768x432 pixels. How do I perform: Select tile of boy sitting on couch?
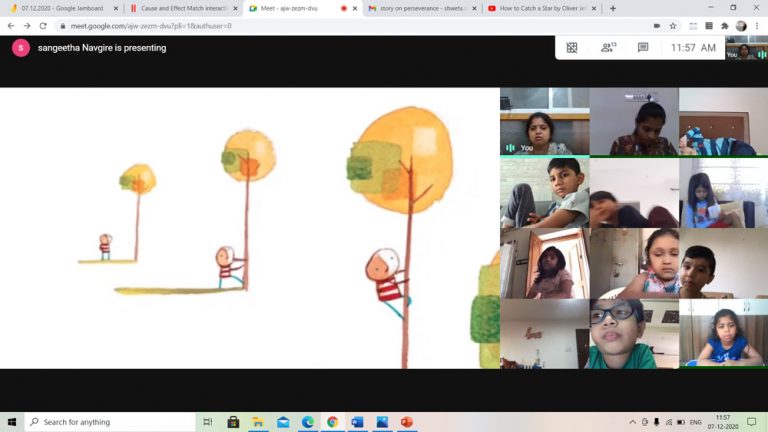(545, 193)
